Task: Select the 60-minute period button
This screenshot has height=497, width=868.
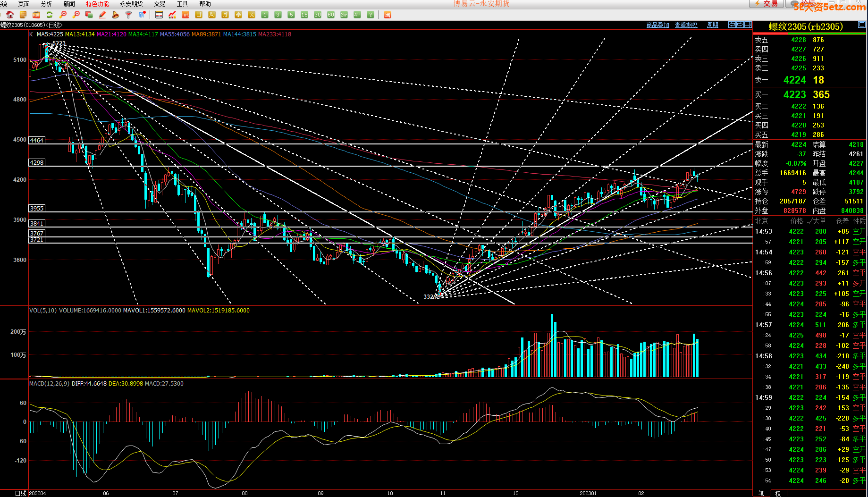Action: pyautogui.click(x=331, y=15)
